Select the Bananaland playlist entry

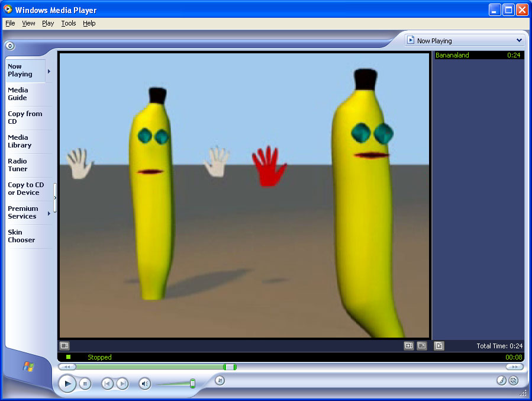[x=453, y=56]
